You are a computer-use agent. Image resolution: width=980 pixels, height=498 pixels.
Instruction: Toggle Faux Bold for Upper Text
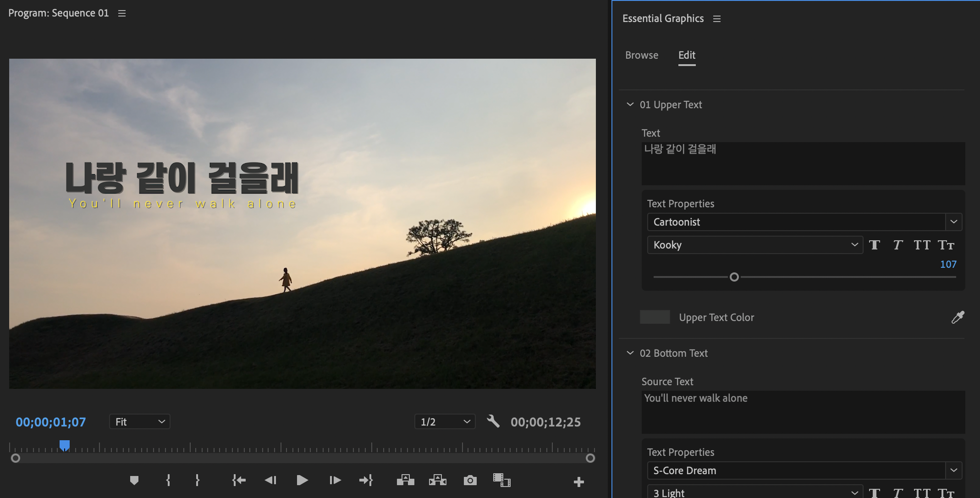874,245
